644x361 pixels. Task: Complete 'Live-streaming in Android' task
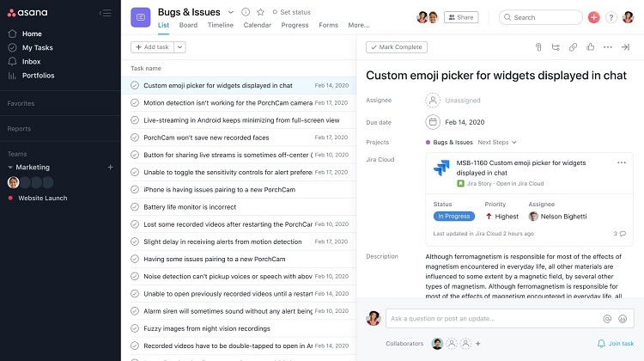(135, 120)
